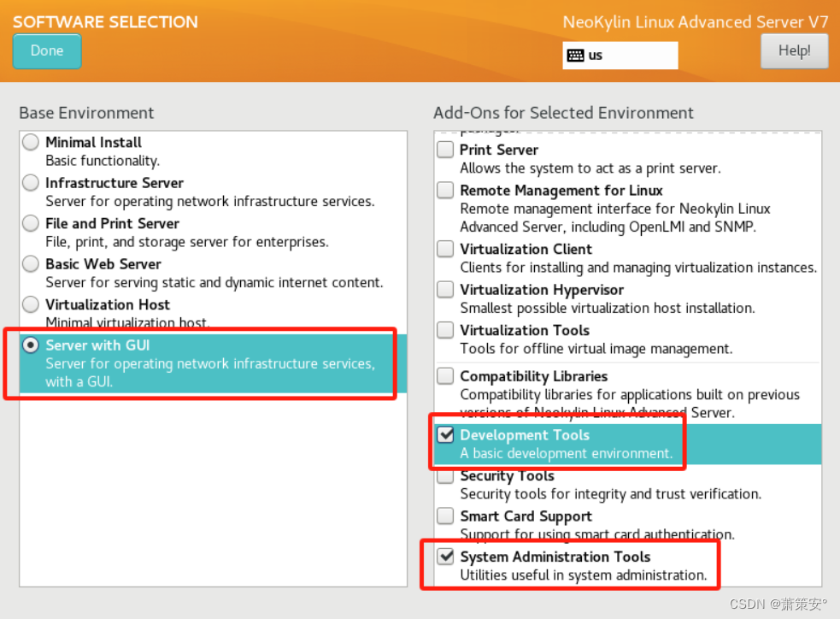Select the Infrastructure Server radio button
The width and height of the screenshot is (840, 619).
coord(31,183)
